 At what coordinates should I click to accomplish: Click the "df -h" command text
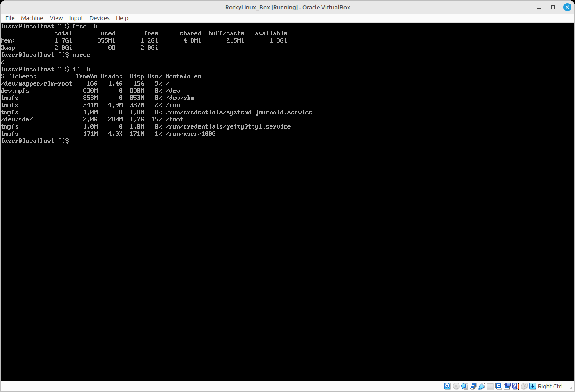pos(82,69)
